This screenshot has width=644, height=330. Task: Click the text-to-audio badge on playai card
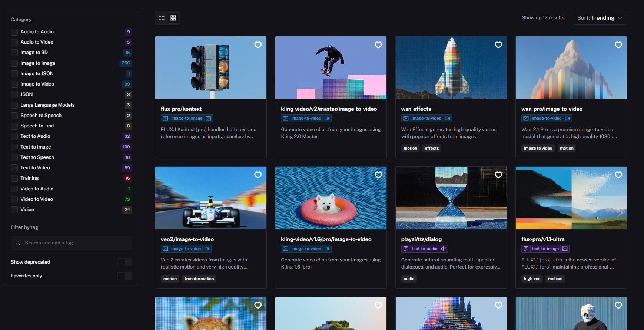(x=424, y=249)
